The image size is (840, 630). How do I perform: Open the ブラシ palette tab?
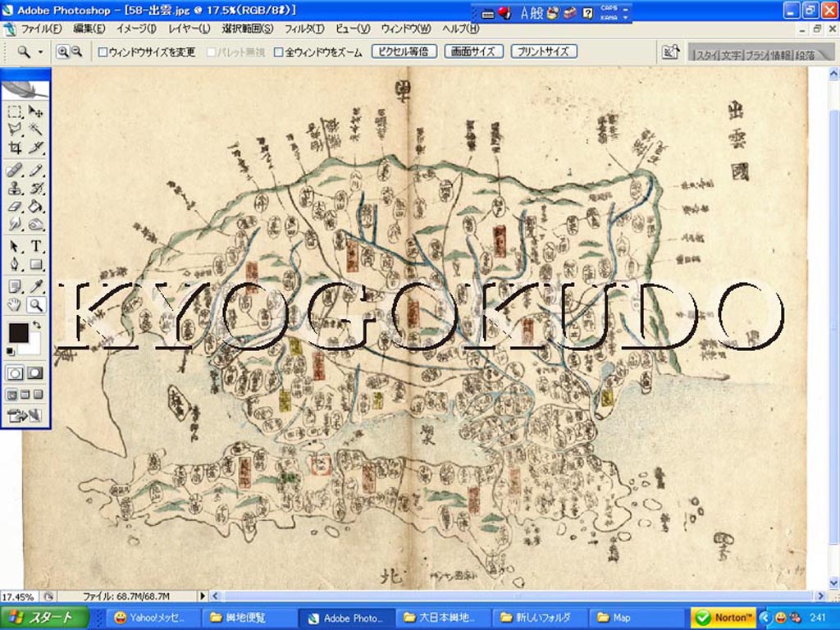[x=756, y=55]
